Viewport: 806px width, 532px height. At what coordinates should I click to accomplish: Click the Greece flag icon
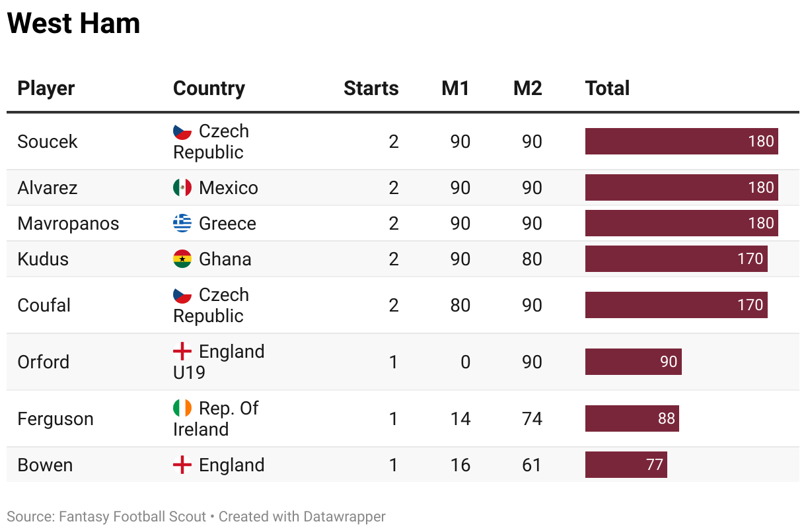coord(182,224)
